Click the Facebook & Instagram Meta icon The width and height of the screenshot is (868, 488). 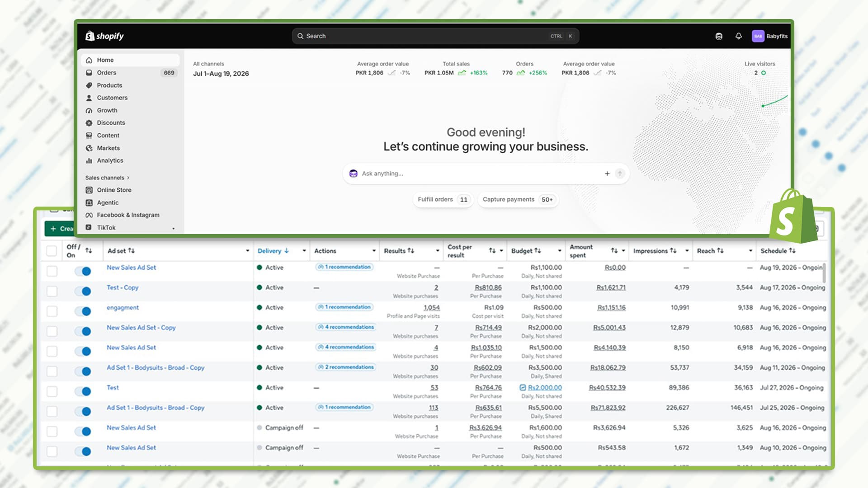[89, 215]
